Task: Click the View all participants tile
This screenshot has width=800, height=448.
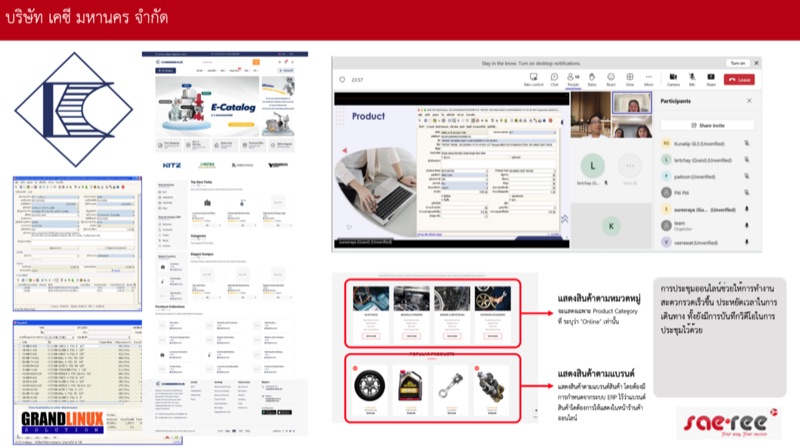Action: (x=630, y=166)
